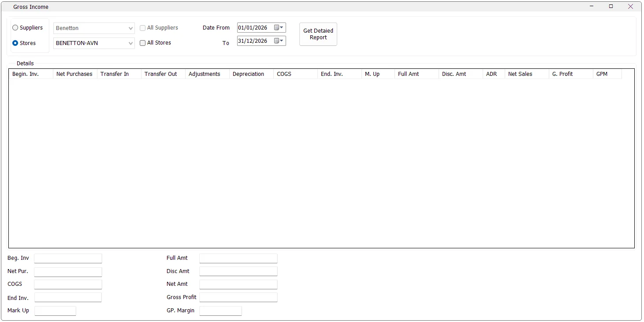Open the Date From calendar picker
The height and width of the screenshot is (322, 644).
[279, 28]
